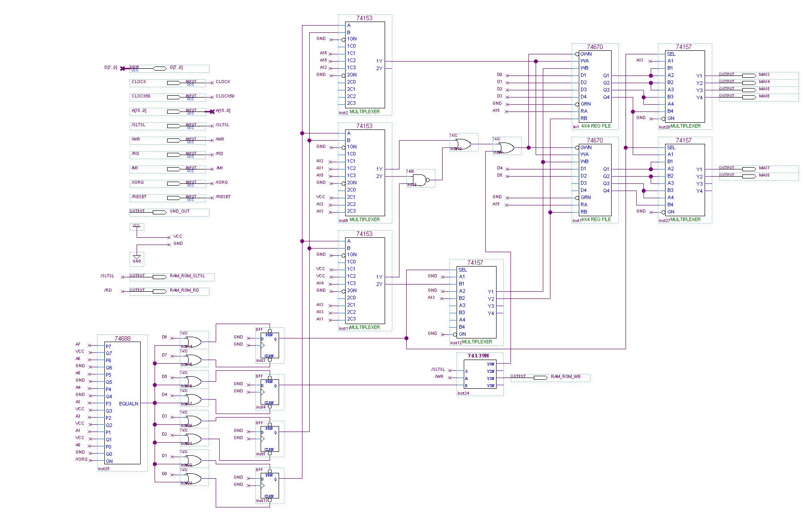Select the 74157 multiplexer labeled inst27
This screenshot has width=812, height=525.
click(x=685, y=180)
